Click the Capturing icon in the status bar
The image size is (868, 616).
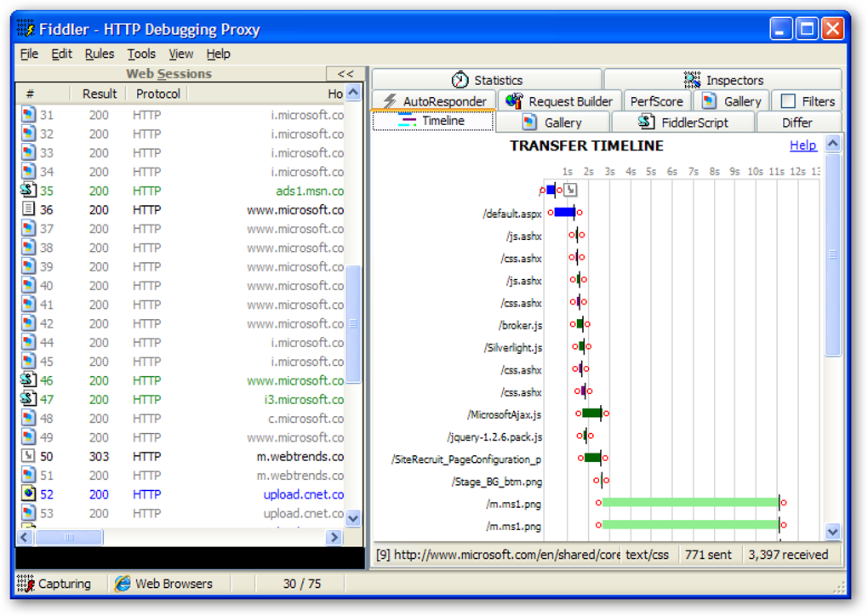[x=25, y=584]
